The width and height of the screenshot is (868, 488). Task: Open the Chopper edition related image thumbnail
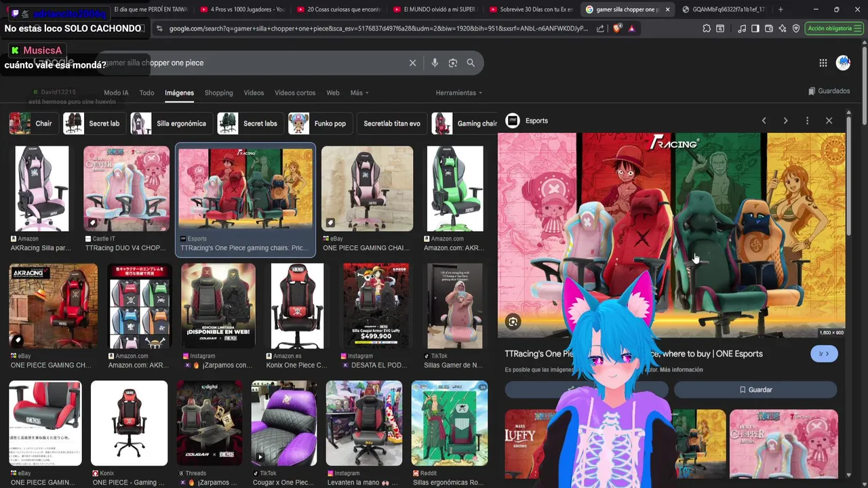[x=783, y=444]
